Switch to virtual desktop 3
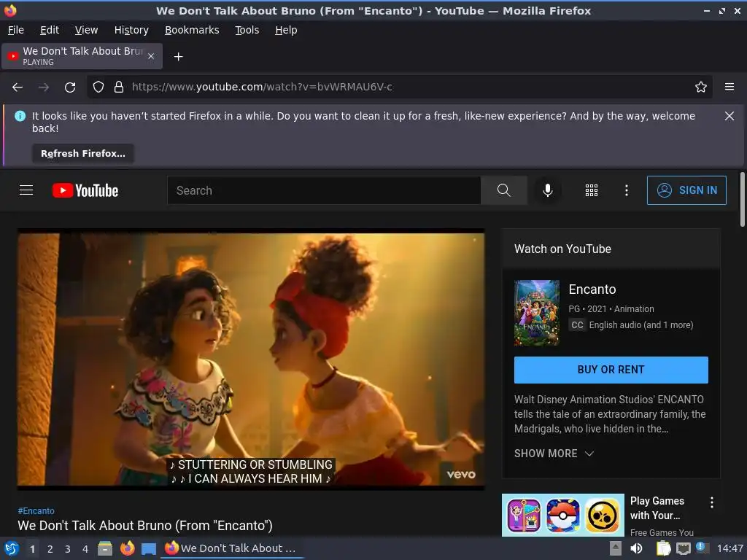Image resolution: width=747 pixels, height=560 pixels. [68, 549]
